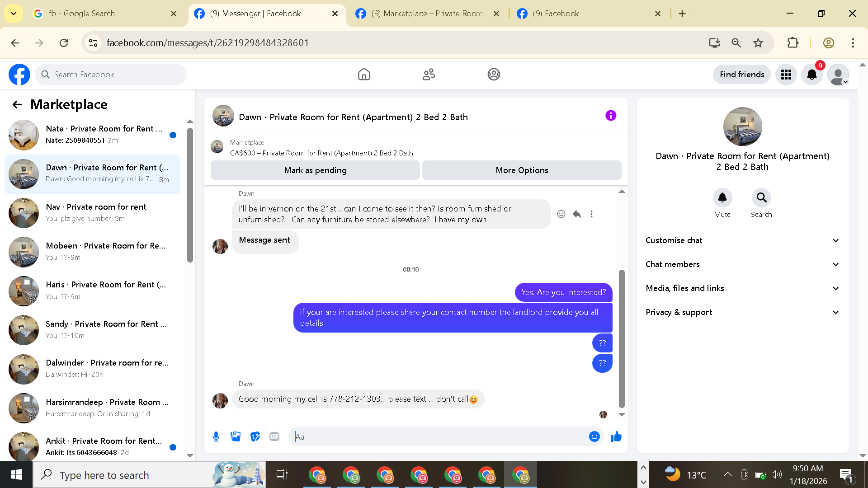React to Dawn's message with emoji
The height and width of the screenshot is (488, 868).
561,214
